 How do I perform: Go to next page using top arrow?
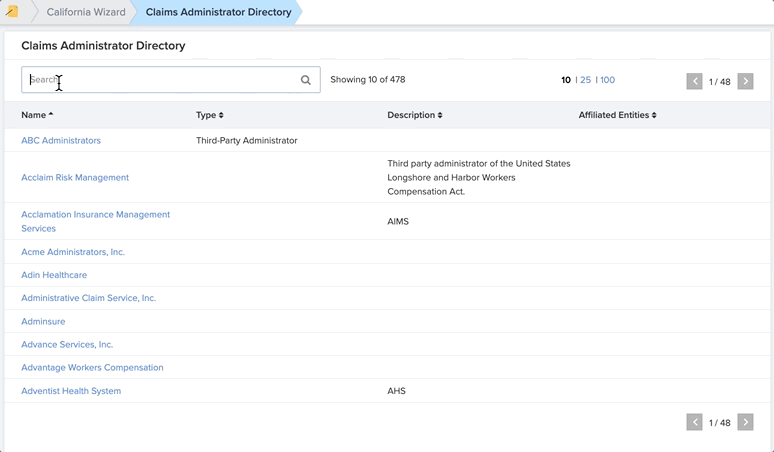pos(745,81)
